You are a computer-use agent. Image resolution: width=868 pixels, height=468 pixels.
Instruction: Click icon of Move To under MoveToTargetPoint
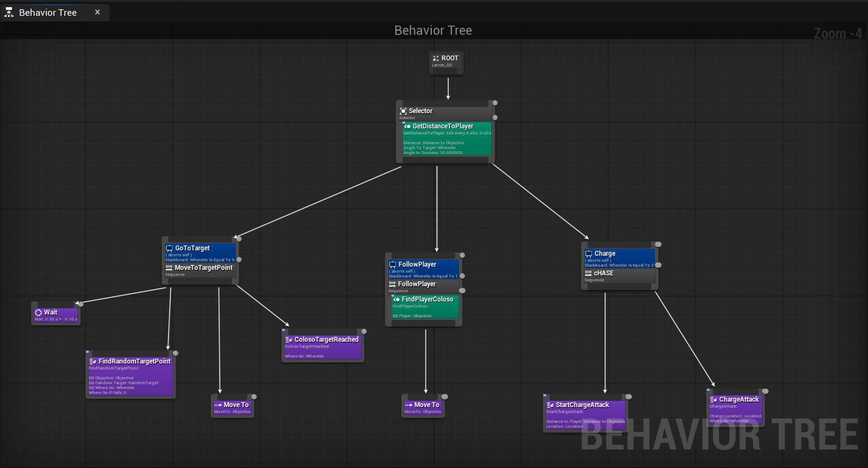pyautogui.click(x=218, y=405)
